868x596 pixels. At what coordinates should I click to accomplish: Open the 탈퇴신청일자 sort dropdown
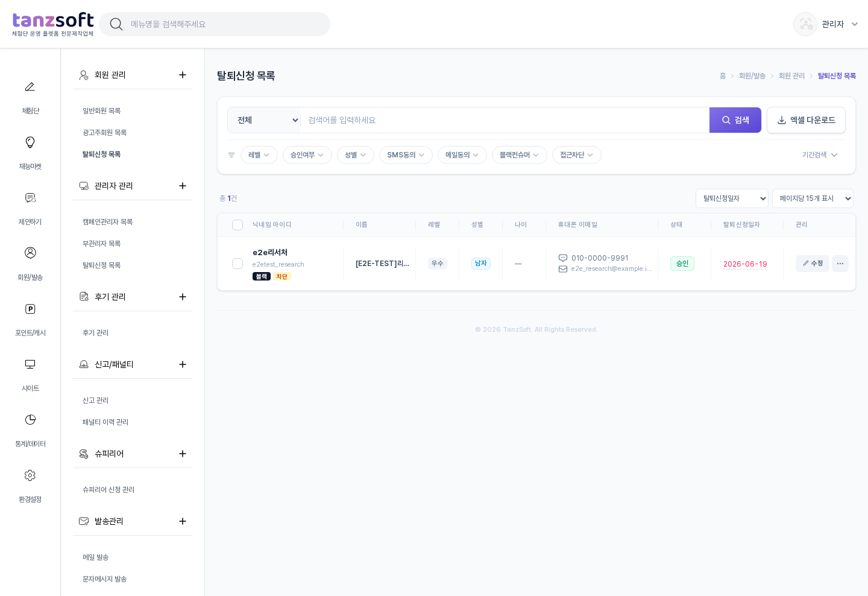point(732,198)
